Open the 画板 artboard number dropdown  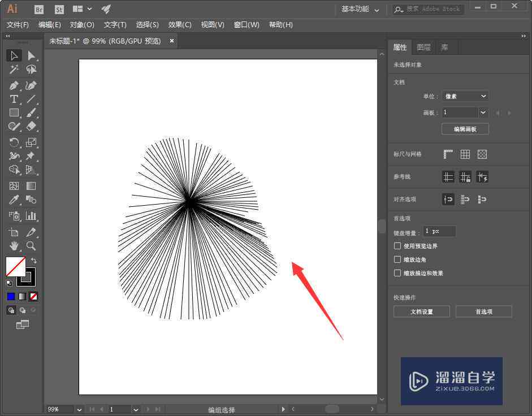tap(483, 112)
